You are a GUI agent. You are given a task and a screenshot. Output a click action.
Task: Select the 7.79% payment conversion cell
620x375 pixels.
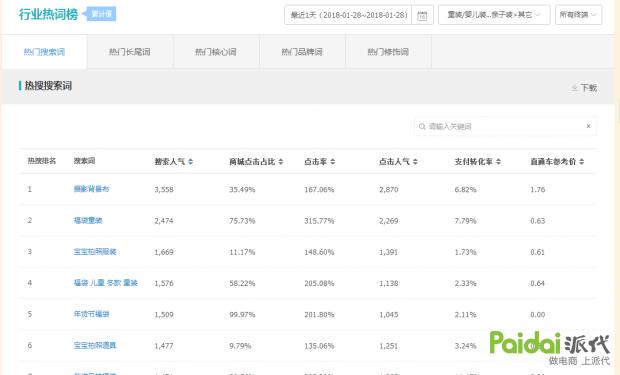coord(465,221)
